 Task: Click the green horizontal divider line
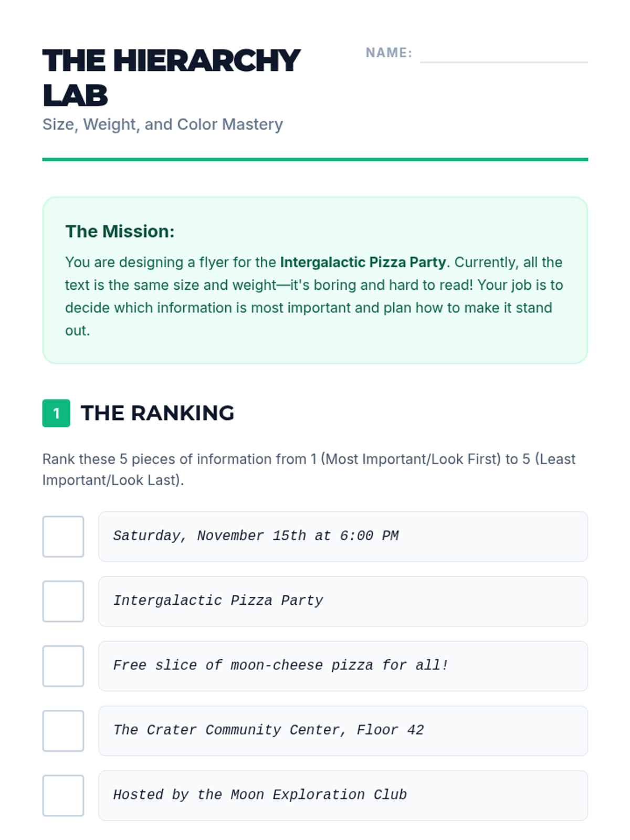click(x=315, y=159)
